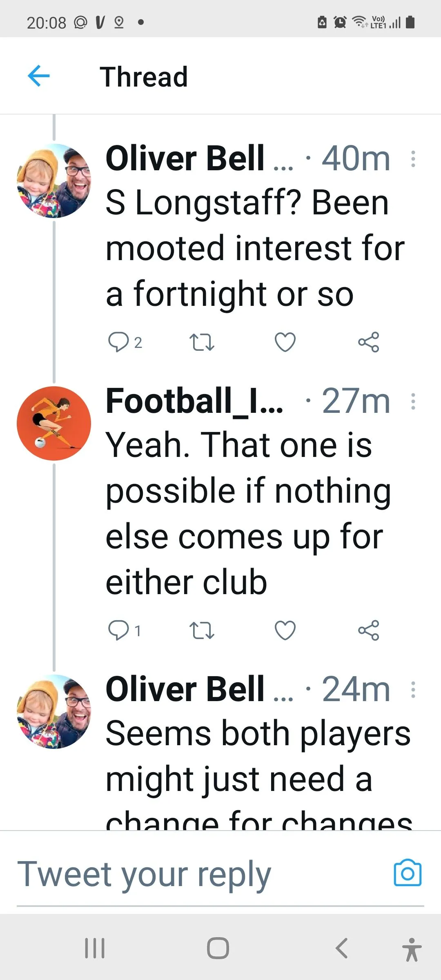Open overflow menu on the 27m tweet
441x980 pixels.
click(413, 401)
